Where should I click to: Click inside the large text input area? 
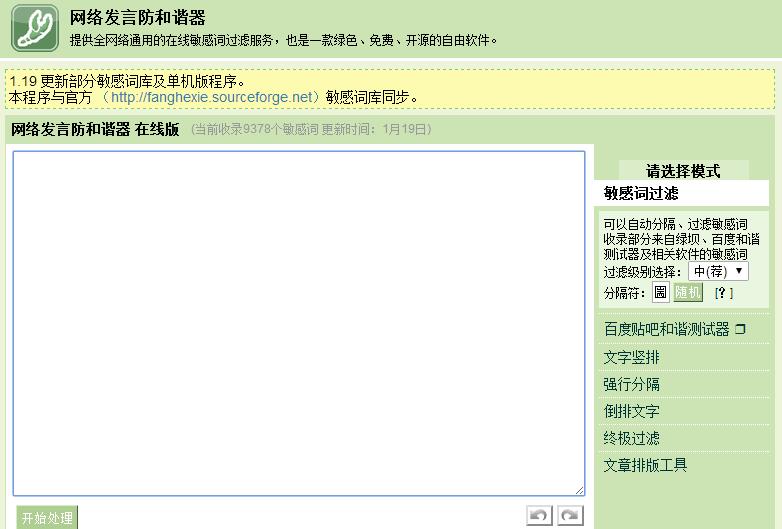[x=298, y=322]
